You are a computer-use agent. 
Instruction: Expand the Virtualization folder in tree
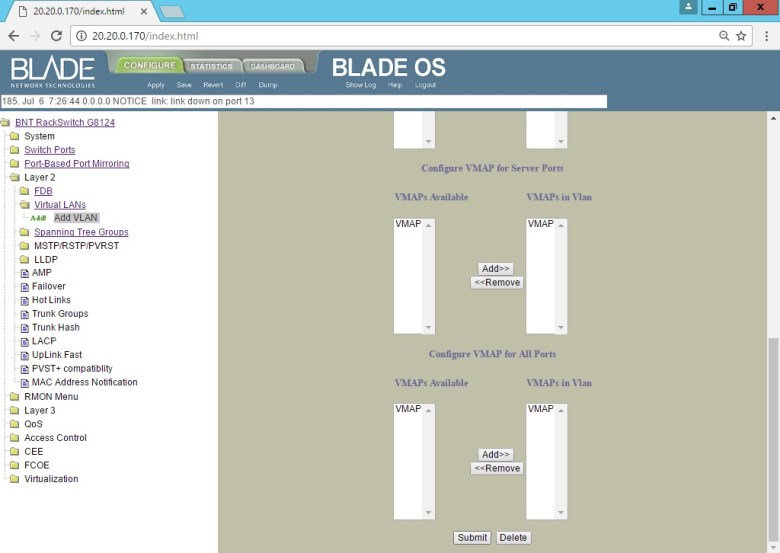pos(15,479)
